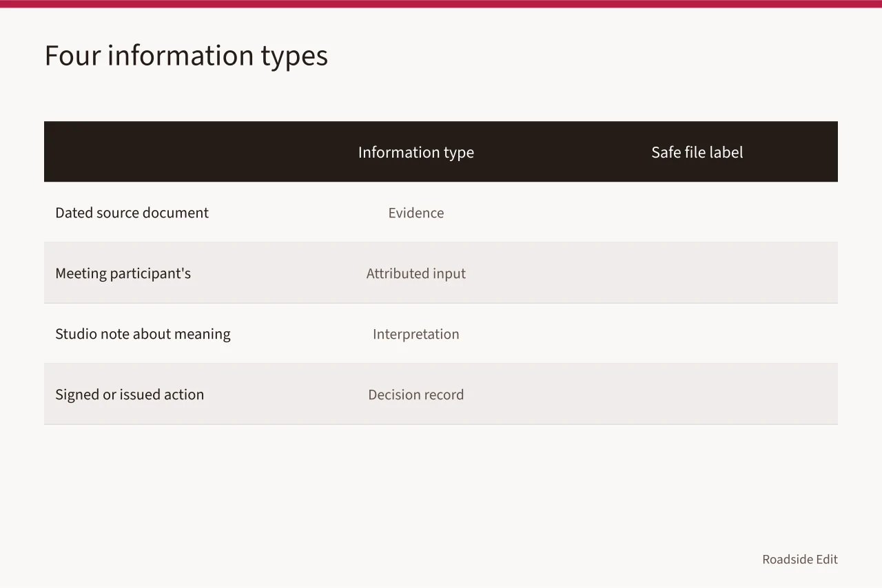
Task: Select the 'Attributed input' cell
Action: pos(416,273)
